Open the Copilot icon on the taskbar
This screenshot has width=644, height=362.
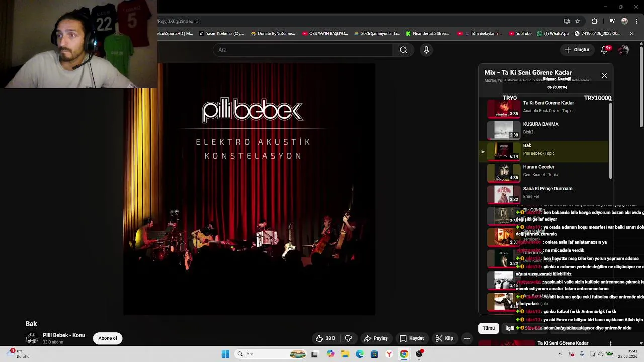pos(330,354)
